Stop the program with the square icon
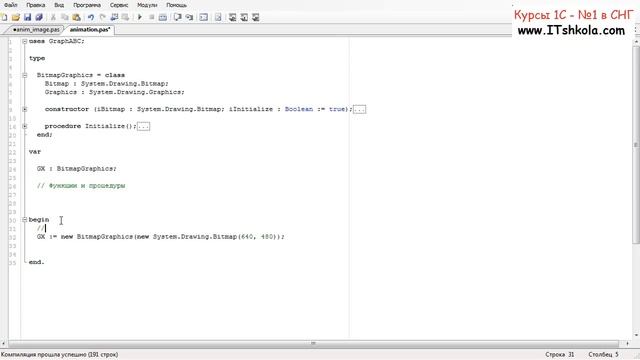 pos(151,17)
